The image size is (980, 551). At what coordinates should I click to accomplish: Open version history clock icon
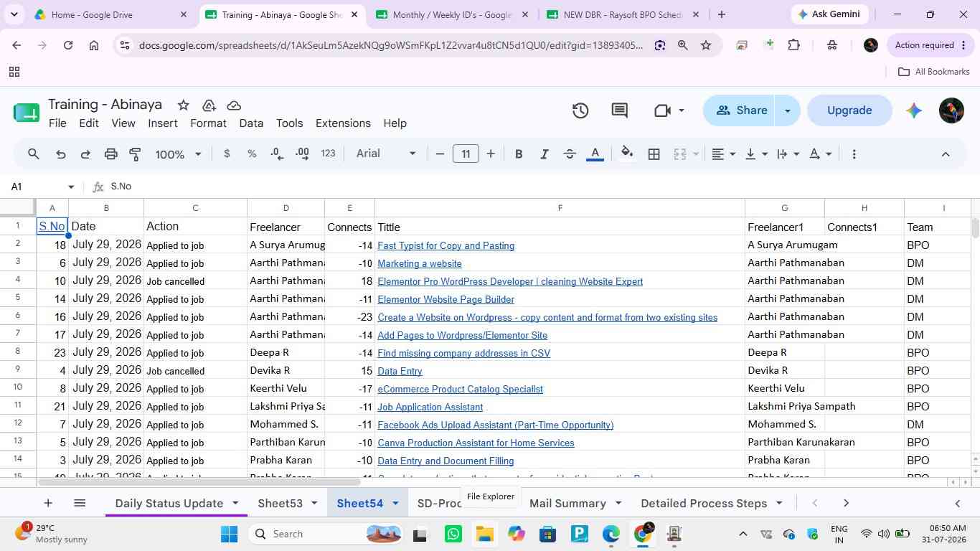tap(580, 110)
